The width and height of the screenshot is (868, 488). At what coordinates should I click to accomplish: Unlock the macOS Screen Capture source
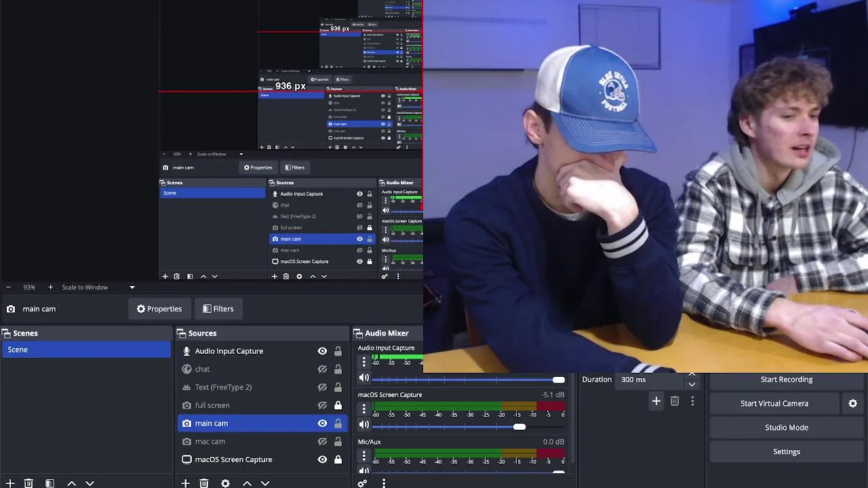click(338, 460)
